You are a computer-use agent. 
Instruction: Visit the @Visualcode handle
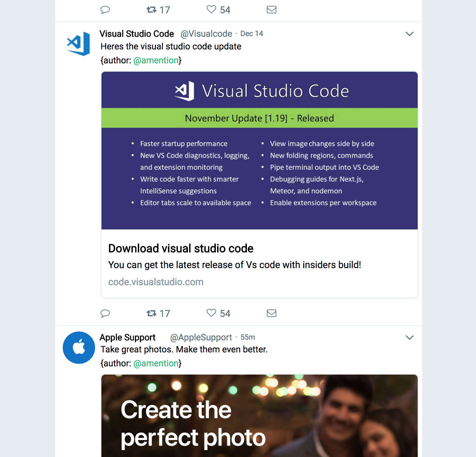coord(206,34)
